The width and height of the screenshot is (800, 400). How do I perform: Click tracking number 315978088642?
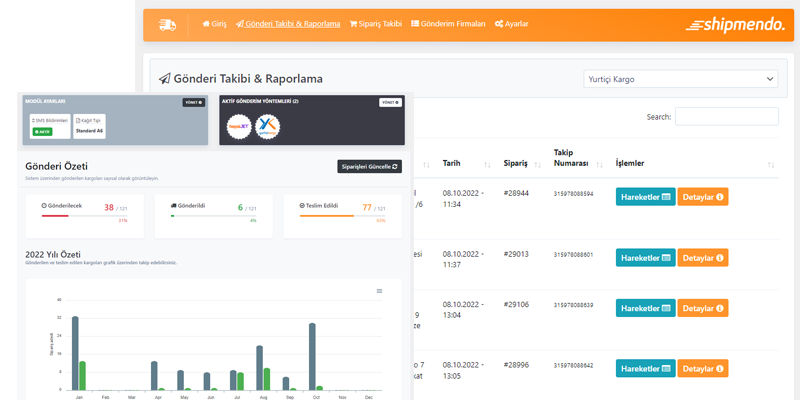pos(573,365)
